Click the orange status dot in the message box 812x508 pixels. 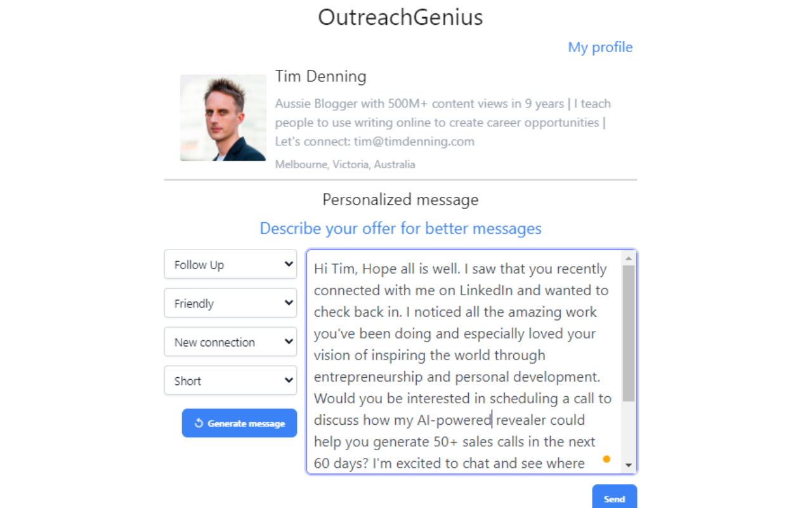606,458
